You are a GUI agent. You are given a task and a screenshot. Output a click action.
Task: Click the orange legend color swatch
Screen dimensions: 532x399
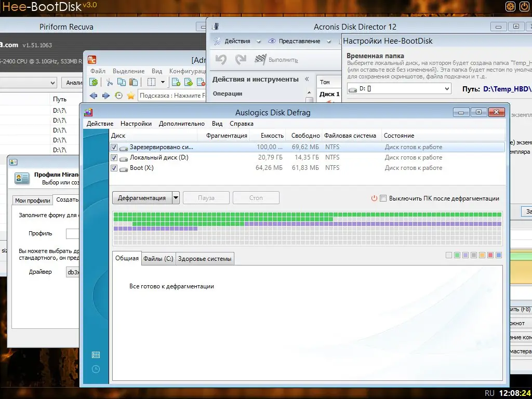tap(482, 255)
